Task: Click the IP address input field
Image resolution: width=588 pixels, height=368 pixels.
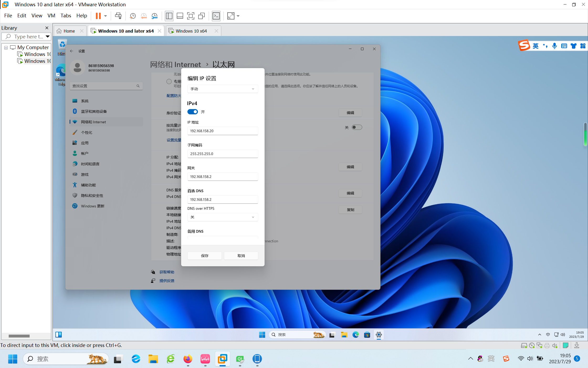Action: [223, 131]
